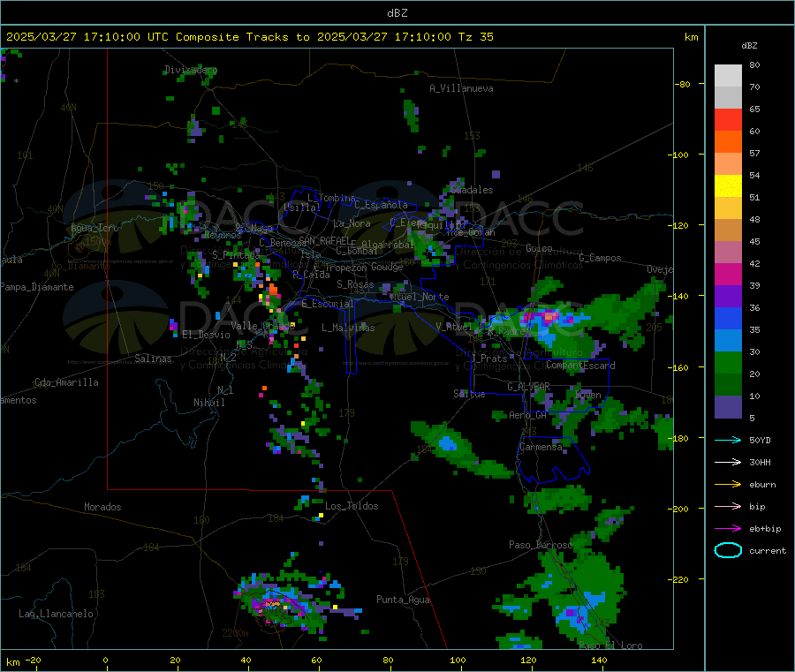Select the bright orange 57–60 dBZ swatch

pyautogui.click(x=728, y=142)
